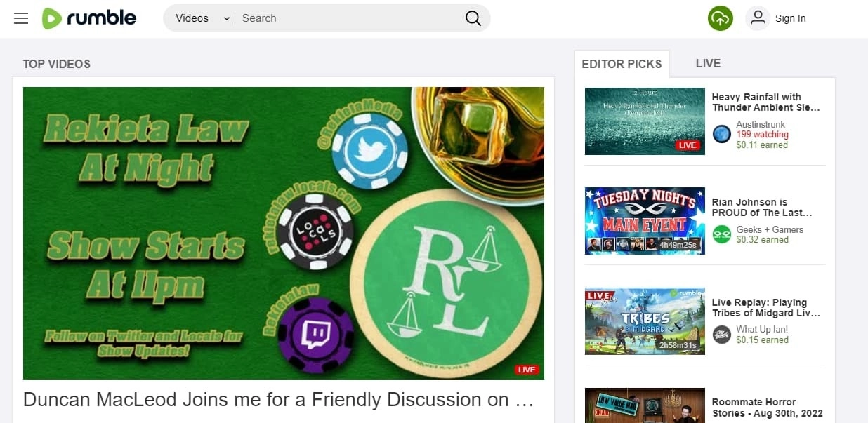Click the 199 watching text
Screen dimensions: 868x423
pos(763,135)
